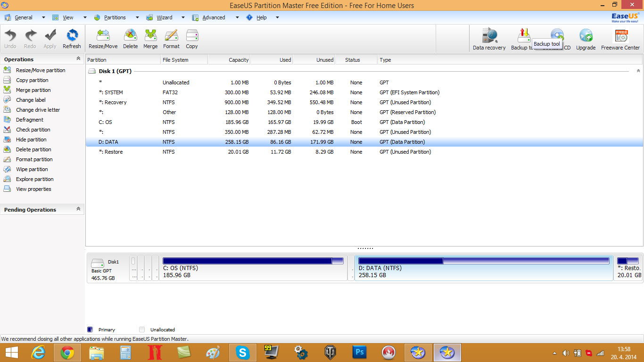
Task: Choose Delete partition in Operations panel
Action: point(33,149)
